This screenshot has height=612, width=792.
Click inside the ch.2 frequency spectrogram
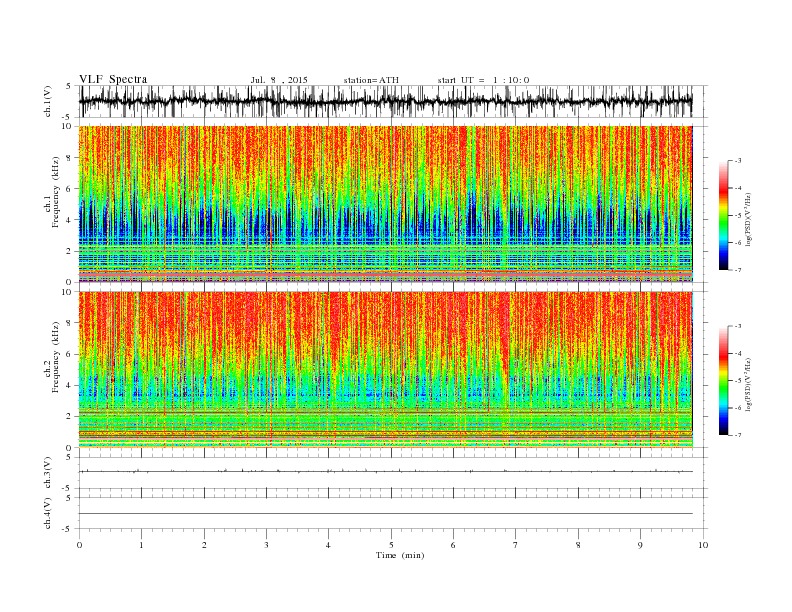click(386, 370)
